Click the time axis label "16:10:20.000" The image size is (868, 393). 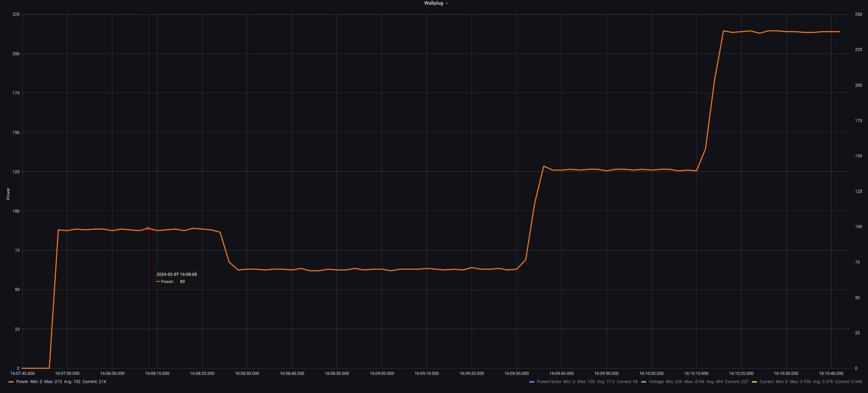[x=741, y=373]
